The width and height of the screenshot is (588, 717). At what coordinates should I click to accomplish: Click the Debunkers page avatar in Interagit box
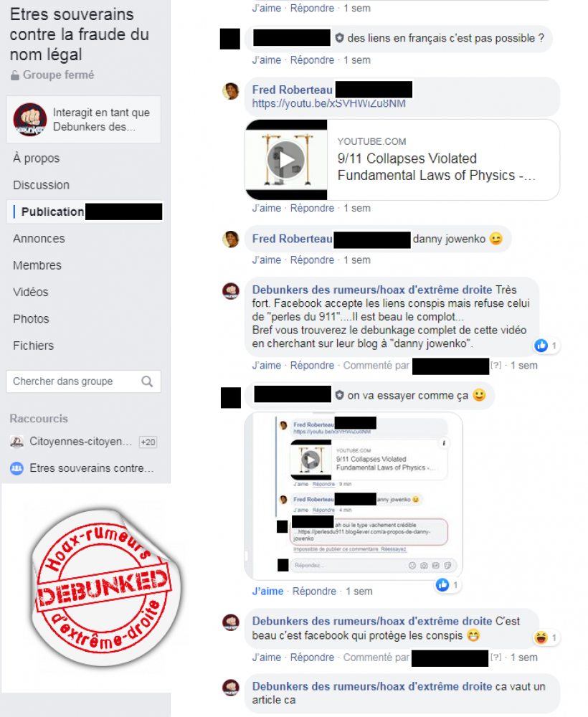coord(29,120)
